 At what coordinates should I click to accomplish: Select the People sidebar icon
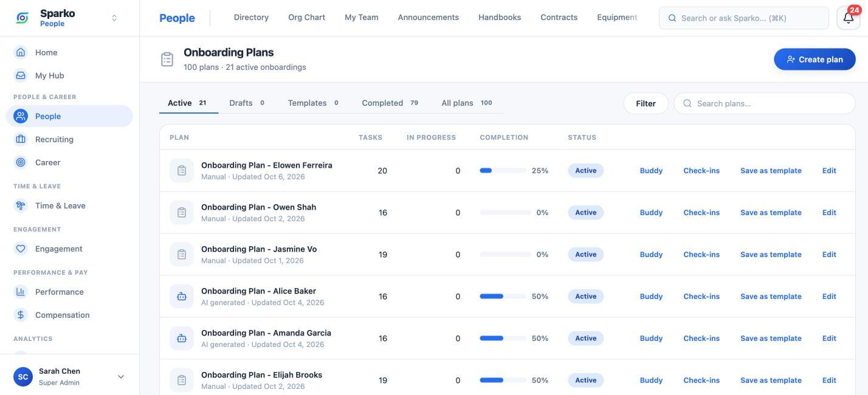[21, 116]
